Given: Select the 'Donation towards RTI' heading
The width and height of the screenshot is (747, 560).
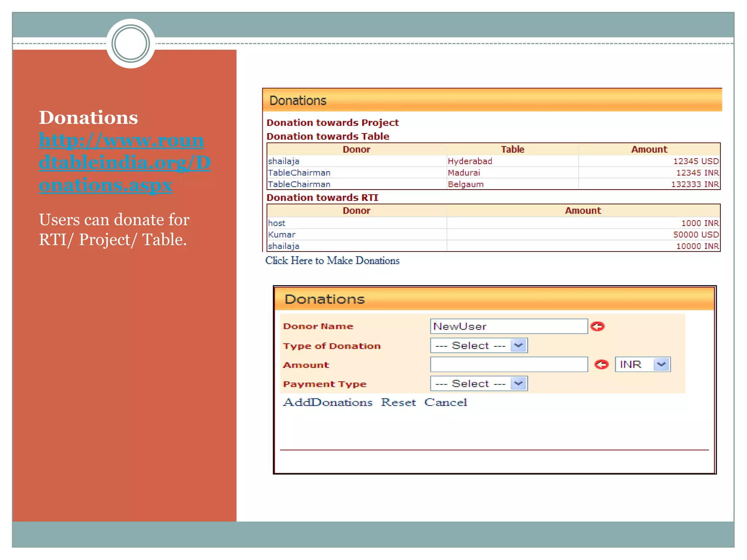Looking at the screenshot, I should pyautogui.click(x=322, y=198).
